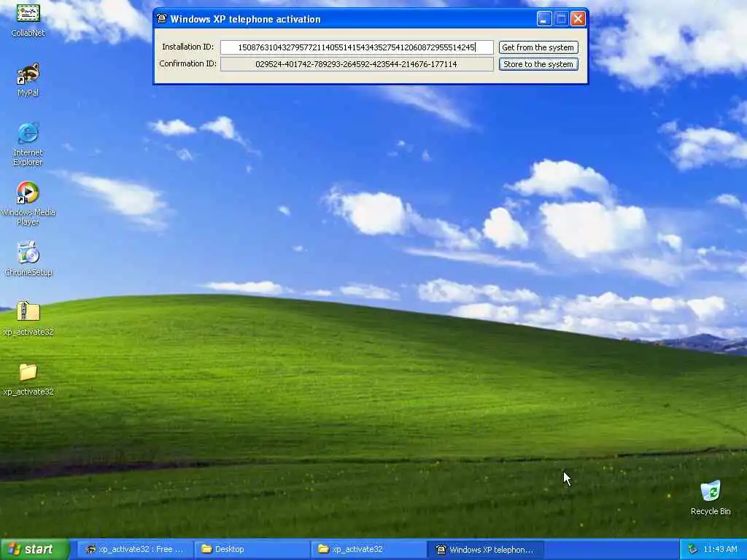Screen dimensions: 747x560
Task: Click into the Installation ID field
Action: coord(356,47)
